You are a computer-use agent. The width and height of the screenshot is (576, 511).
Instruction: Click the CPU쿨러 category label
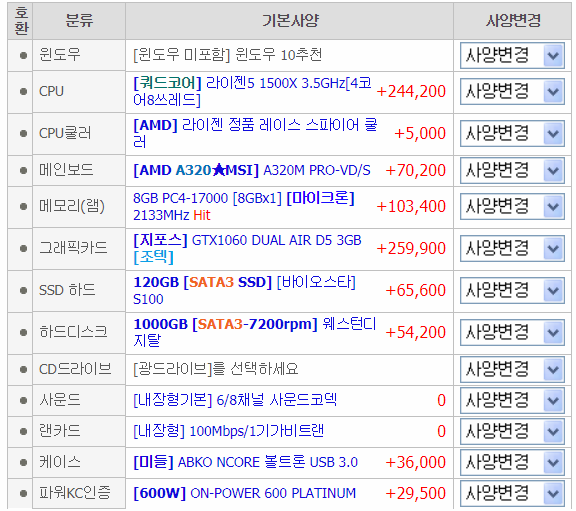tap(65, 133)
